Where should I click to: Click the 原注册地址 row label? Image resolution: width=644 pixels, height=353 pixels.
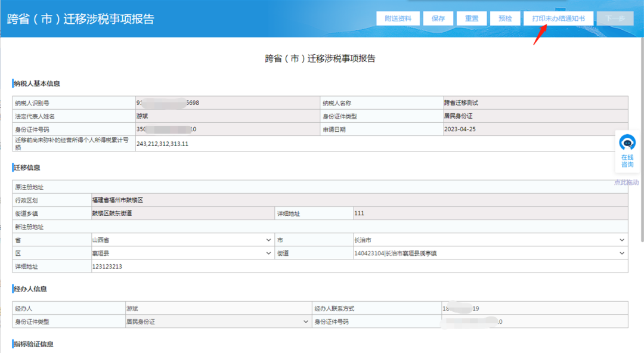click(29, 187)
